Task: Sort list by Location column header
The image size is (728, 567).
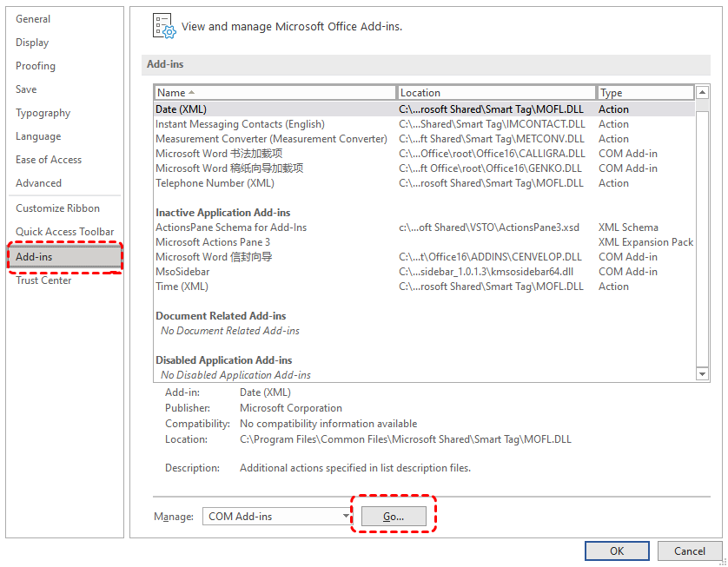Action: tap(496, 93)
